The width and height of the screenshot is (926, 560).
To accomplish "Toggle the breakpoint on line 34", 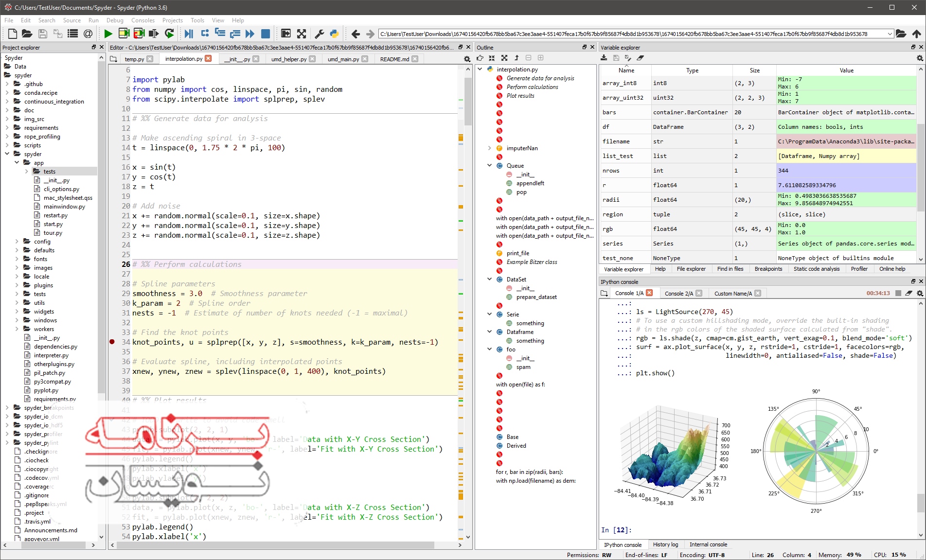I will (112, 342).
